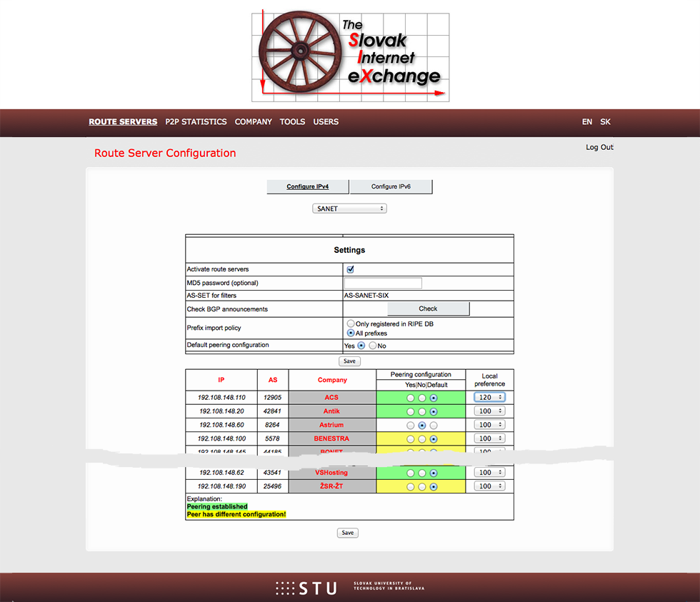This screenshot has height=602, width=700.
Task: Open the USERS navigation item
Action: coord(326,122)
